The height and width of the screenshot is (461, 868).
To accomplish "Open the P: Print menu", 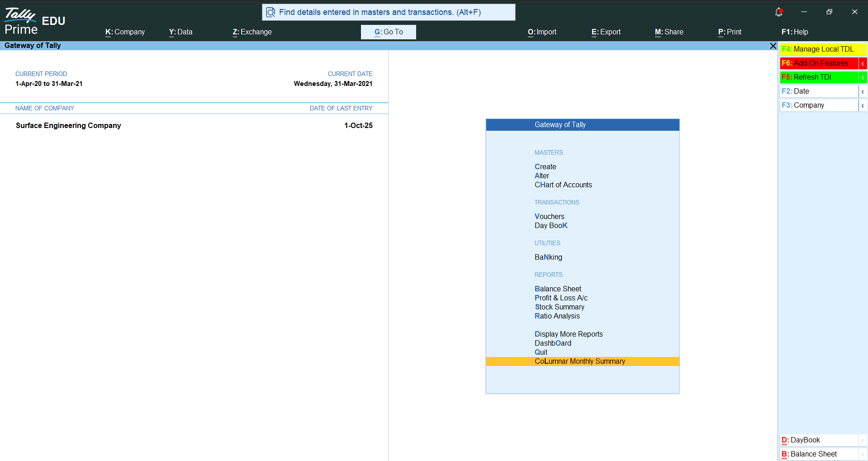I will [x=730, y=32].
